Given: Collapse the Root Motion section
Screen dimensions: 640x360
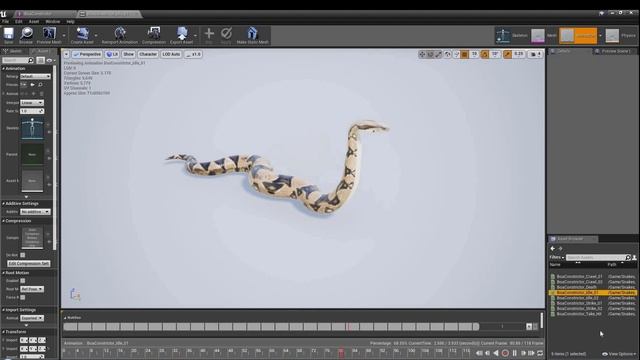Looking at the screenshot, I should pos(4,273).
